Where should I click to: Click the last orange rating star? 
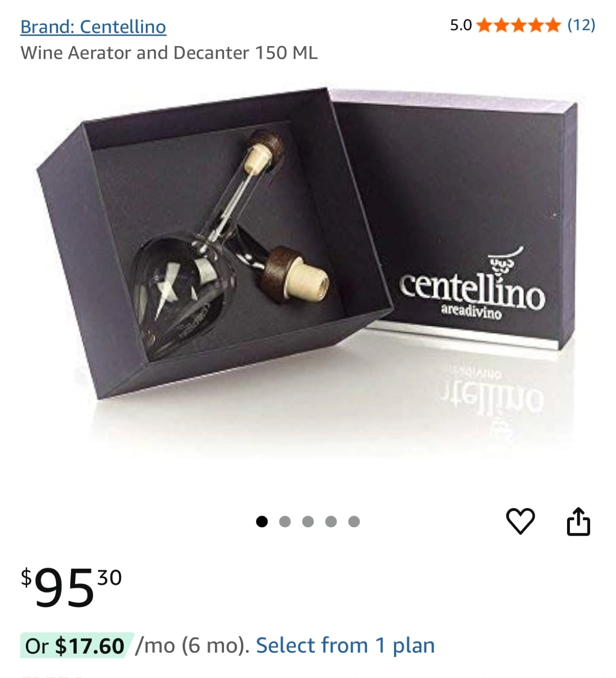tap(553, 25)
